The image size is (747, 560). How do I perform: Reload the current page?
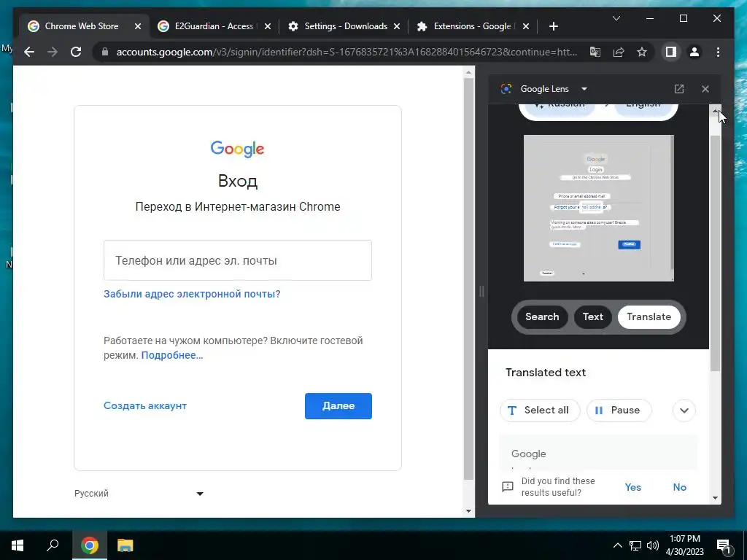click(x=76, y=52)
